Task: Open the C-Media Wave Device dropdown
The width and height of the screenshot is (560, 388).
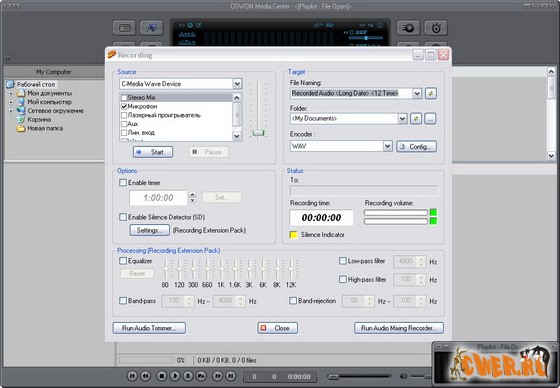Action: pos(237,84)
